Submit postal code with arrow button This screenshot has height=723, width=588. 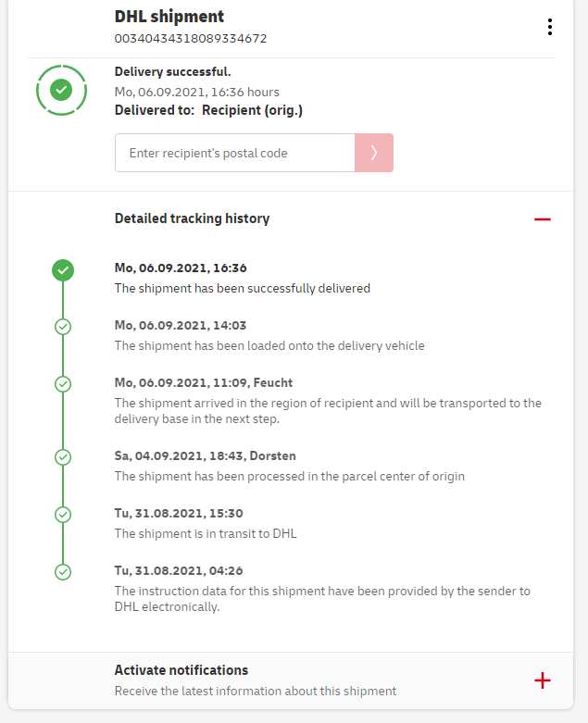(374, 153)
